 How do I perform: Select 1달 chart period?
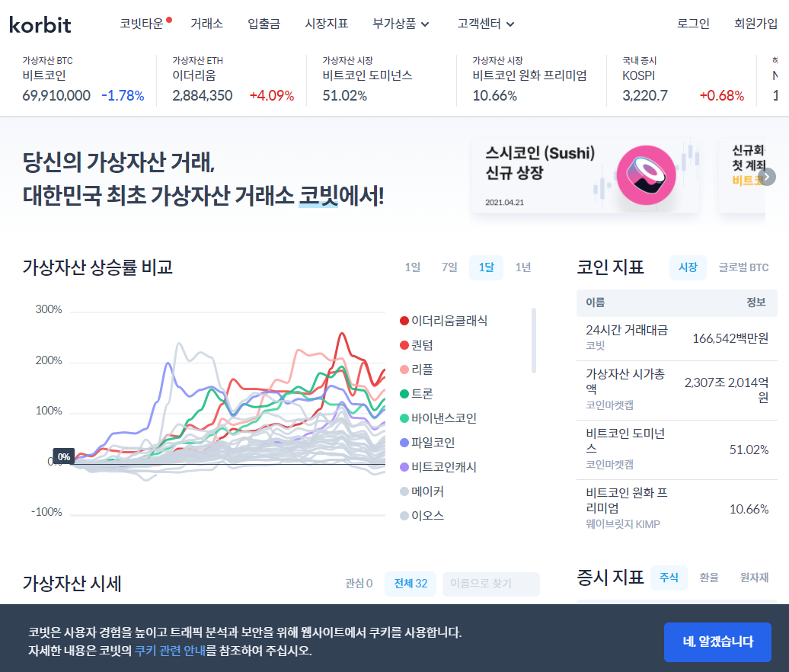tap(486, 267)
